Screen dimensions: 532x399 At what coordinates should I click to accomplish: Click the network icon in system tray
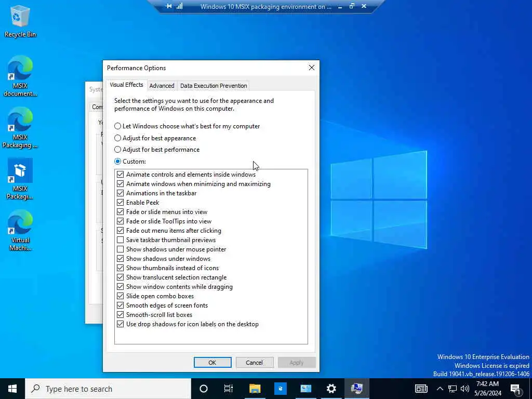coord(453,389)
